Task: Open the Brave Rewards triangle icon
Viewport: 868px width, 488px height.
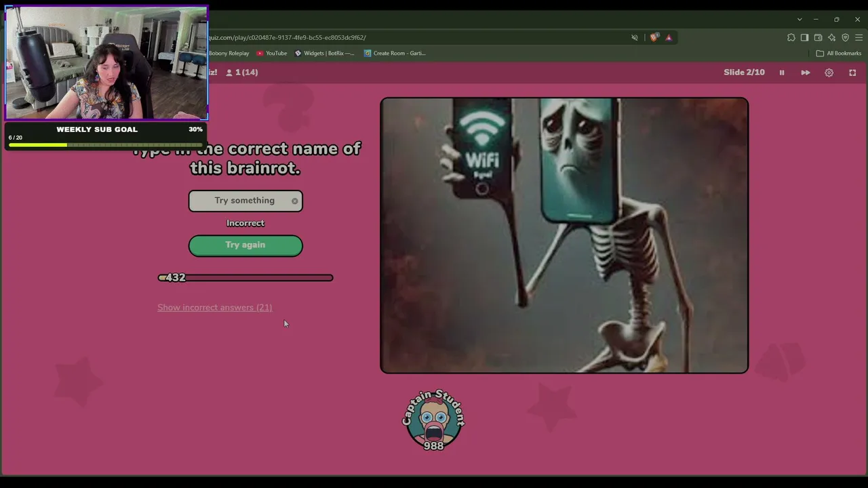Action: (669, 37)
